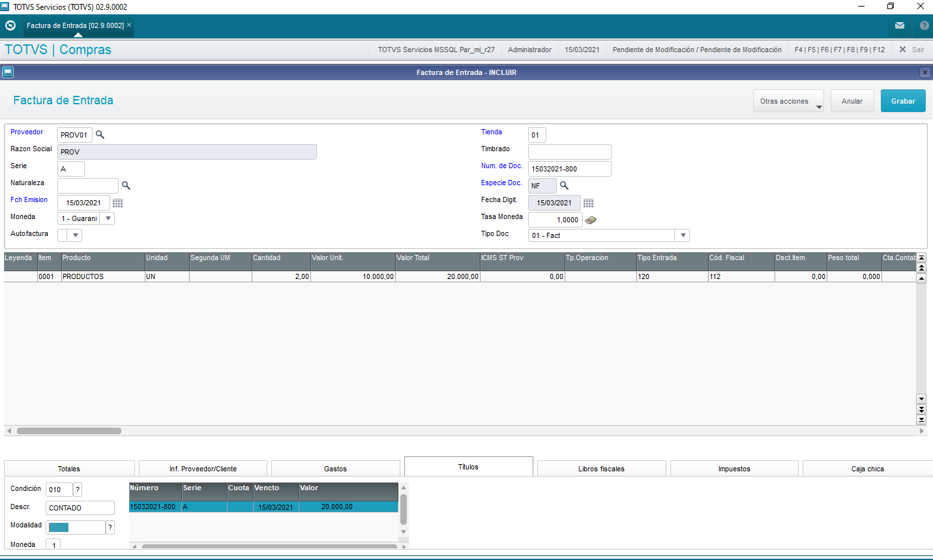Click the Timbrado input field
Image resolution: width=933 pixels, height=560 pixels.
[x=570, y=152]
